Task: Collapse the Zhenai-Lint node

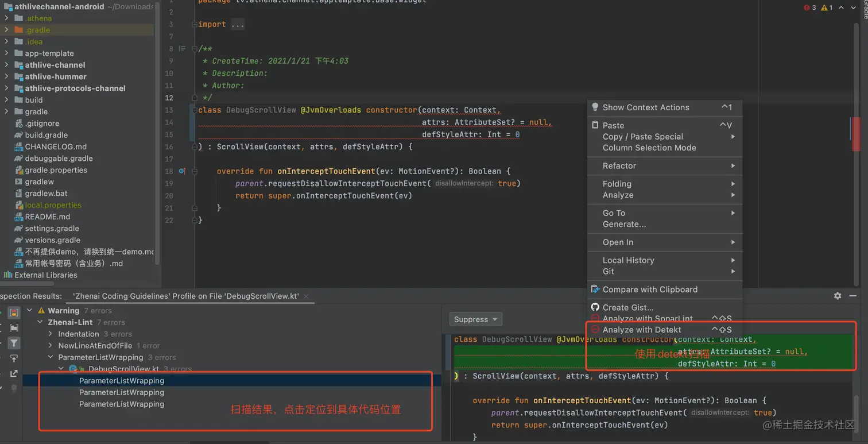Action: point(40,322)
